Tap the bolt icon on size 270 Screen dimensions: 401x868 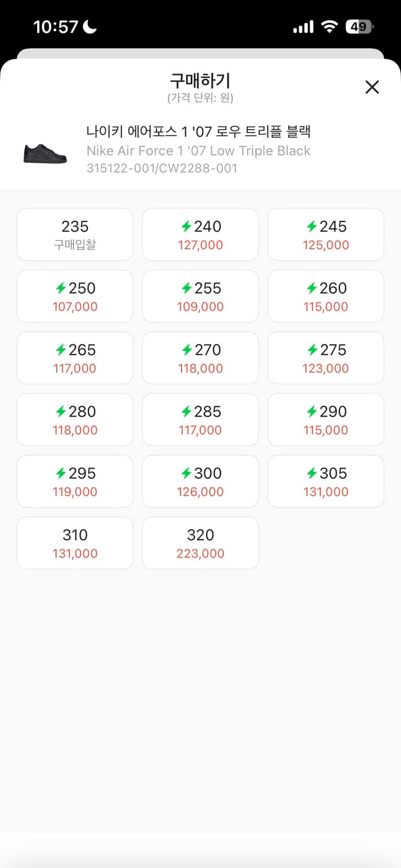point(186,350)
